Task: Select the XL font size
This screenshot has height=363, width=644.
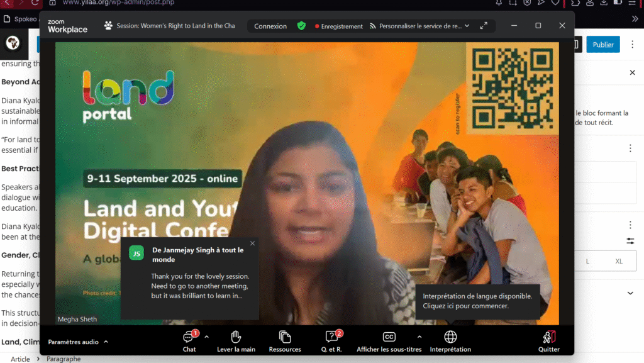Action: tap(619, 261)
